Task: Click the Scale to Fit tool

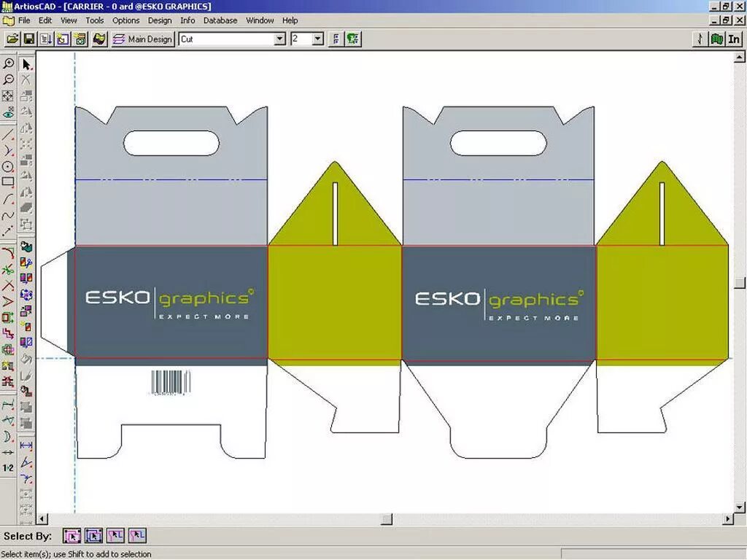Action: [x=8, y=96]
